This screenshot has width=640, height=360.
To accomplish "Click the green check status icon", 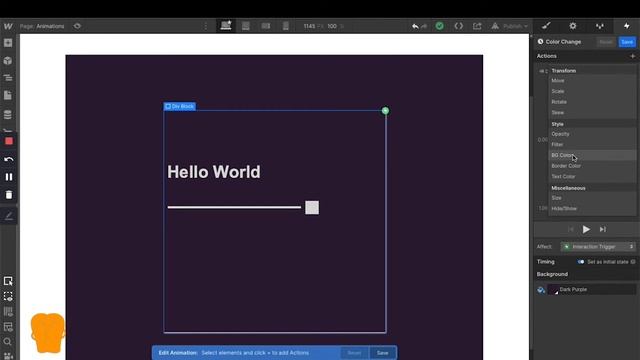I will point(440,26).
